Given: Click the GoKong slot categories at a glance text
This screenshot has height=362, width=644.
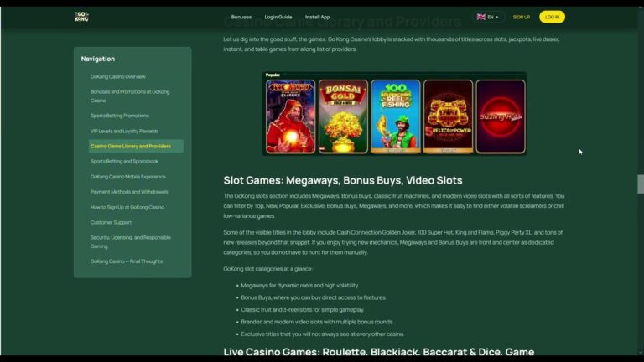Looking at the screenshot, I should (267, 269).
